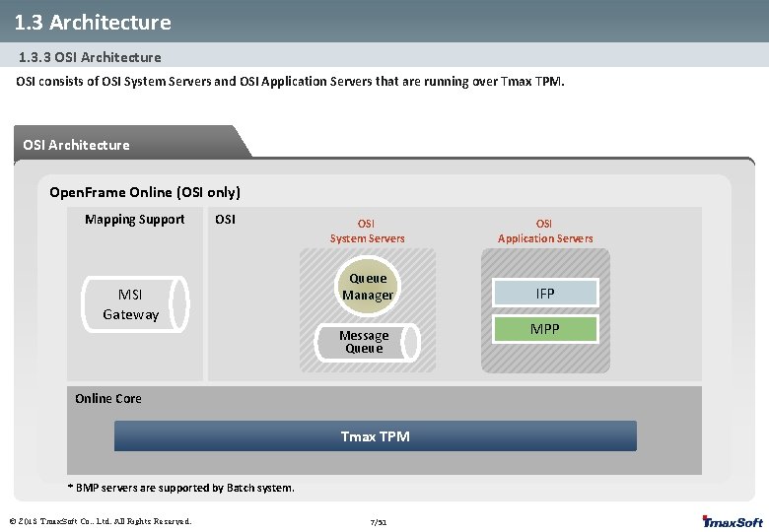The height and width of the screenshot is (532, 769).
Task: Click the 'OSI System Servers' label
Action: click(367, 232)
